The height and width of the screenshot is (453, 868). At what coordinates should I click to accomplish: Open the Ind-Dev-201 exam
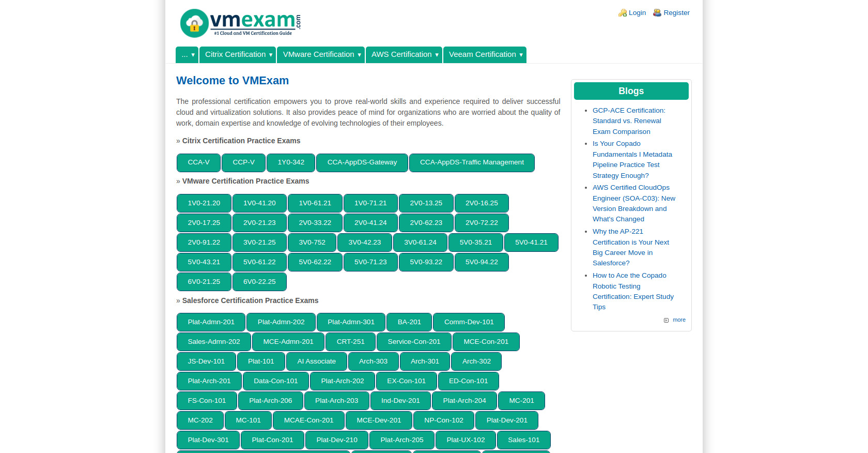point(400,401)
